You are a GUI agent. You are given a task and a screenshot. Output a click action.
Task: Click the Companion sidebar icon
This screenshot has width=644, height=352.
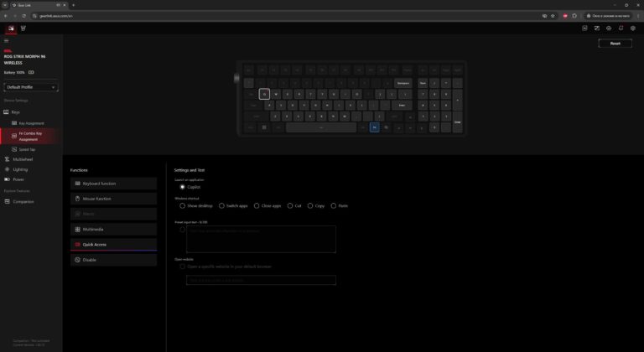(7, 202)
